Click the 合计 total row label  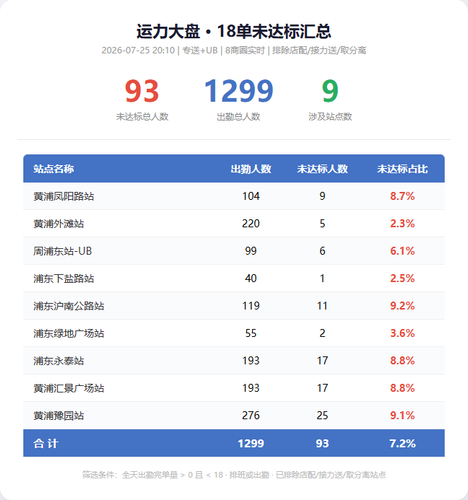46,443
